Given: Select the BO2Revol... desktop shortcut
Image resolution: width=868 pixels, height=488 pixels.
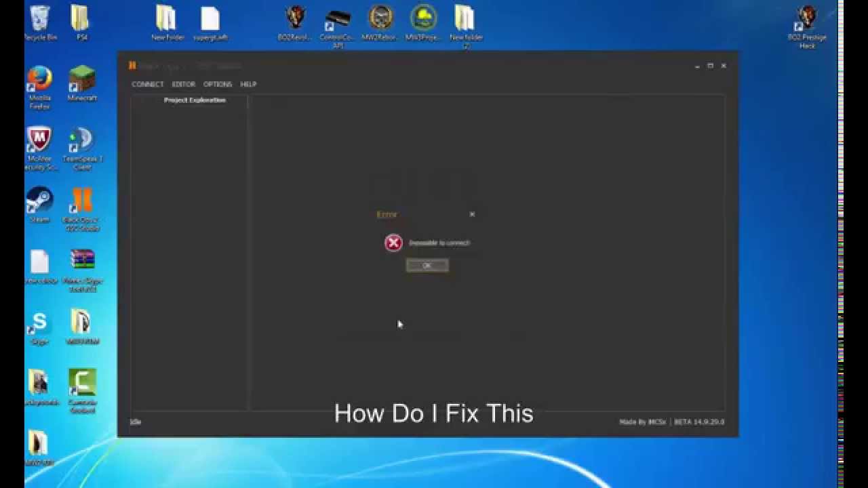Looking at the screenshot, I should point(295,24).
